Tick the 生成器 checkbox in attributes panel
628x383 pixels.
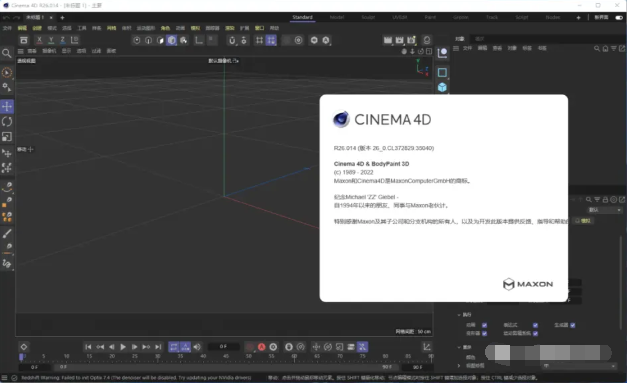(x=573, y=325)
